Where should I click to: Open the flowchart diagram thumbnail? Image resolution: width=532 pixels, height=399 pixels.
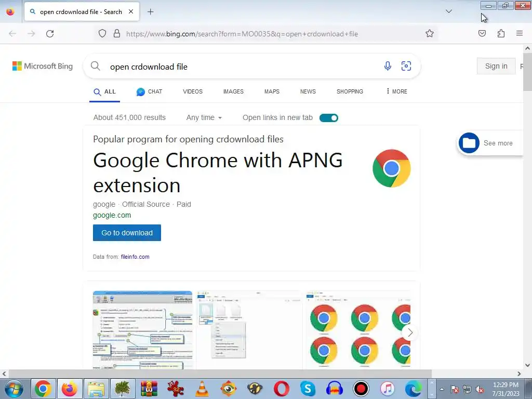coord(142,330)
